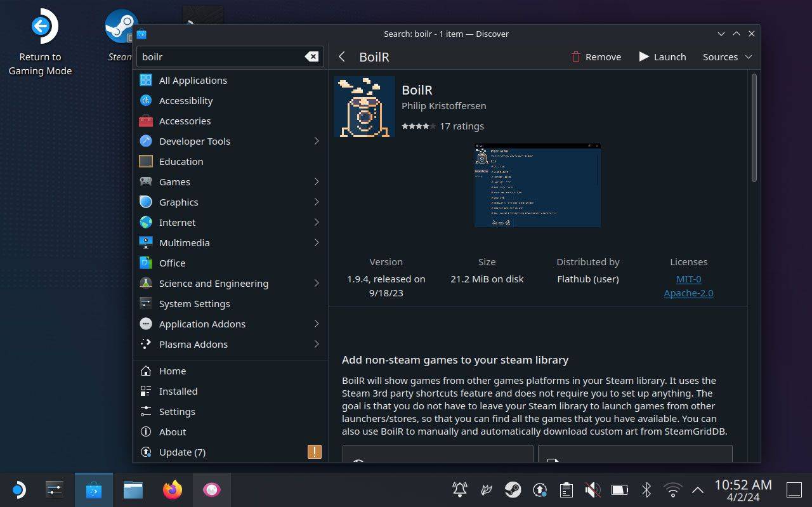Open the Accessories category
Screen dimensions: 812x507
tap(230, 121)
